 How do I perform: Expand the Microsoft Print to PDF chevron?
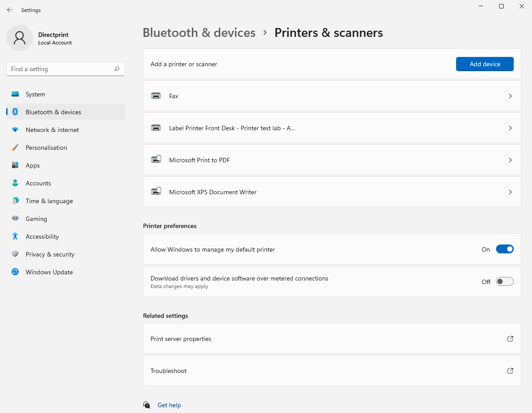[510, 160]
